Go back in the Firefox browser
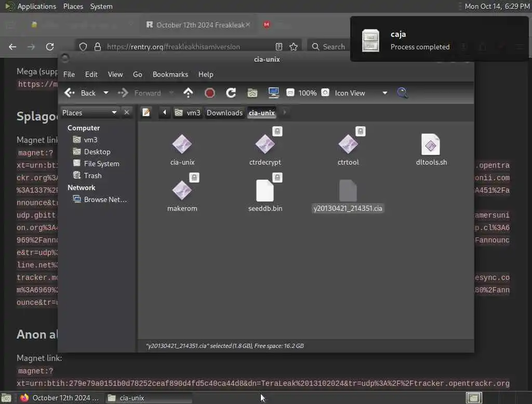The image size is (532, 404). 12,46
